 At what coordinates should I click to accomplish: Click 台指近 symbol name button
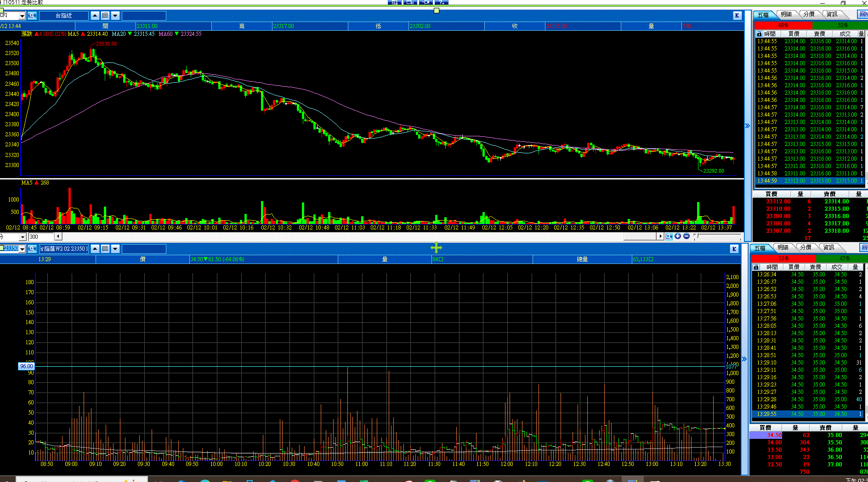[x=64, y=16]
